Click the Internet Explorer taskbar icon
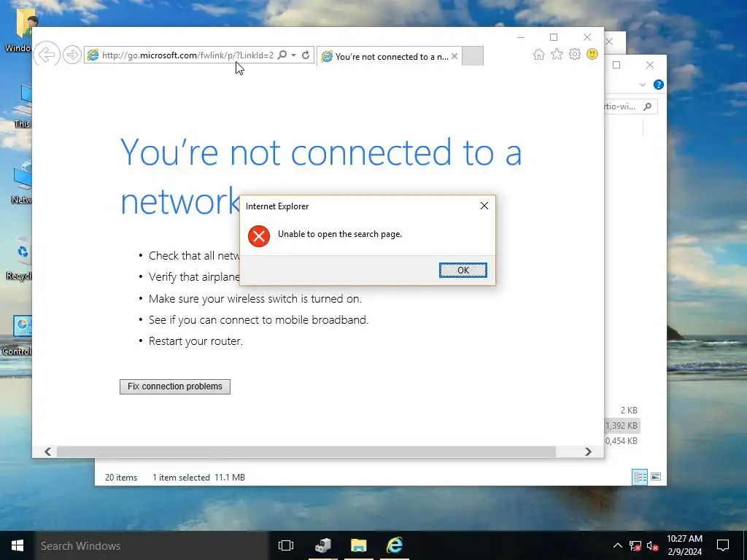 [395, 545]
